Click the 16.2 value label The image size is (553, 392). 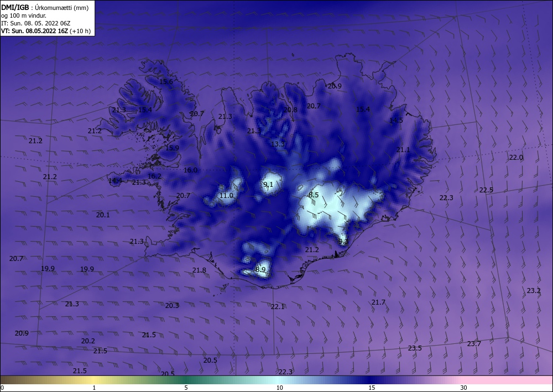(x=154, y=176)
